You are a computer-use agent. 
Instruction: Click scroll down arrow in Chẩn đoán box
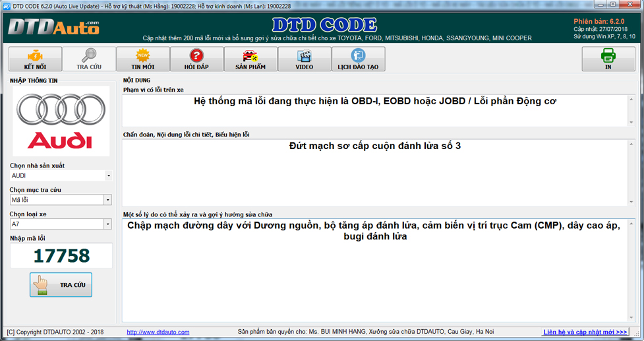631,202
